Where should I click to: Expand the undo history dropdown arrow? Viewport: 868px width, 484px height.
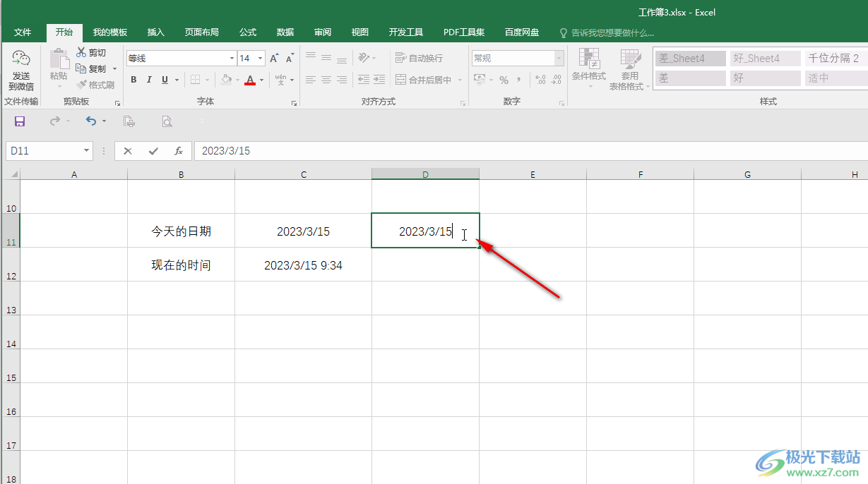click(x=104, y=121)
